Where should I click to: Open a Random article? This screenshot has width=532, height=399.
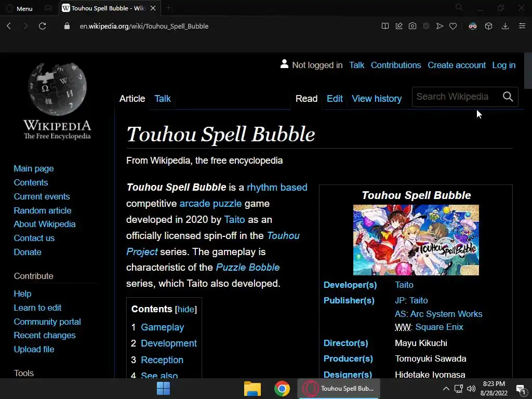[x=43, y=210]
